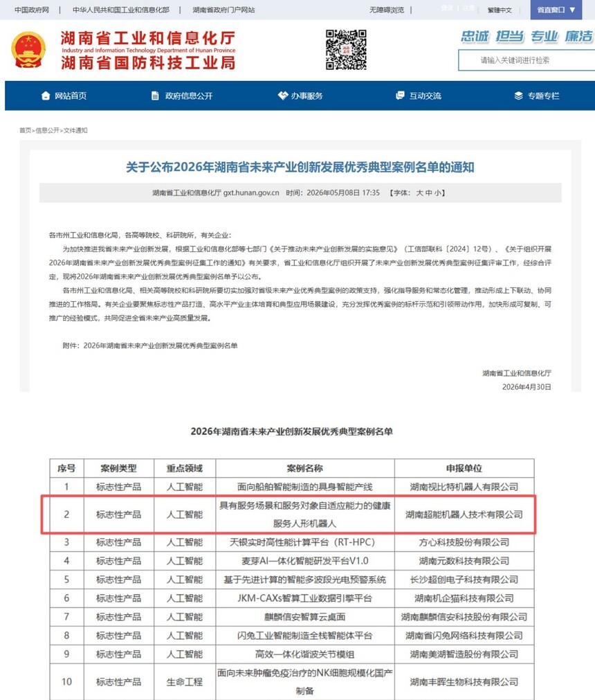595x700 pixels.
Task: Set font size to 中
Action: pyautogui.click(x=428, y=193)
